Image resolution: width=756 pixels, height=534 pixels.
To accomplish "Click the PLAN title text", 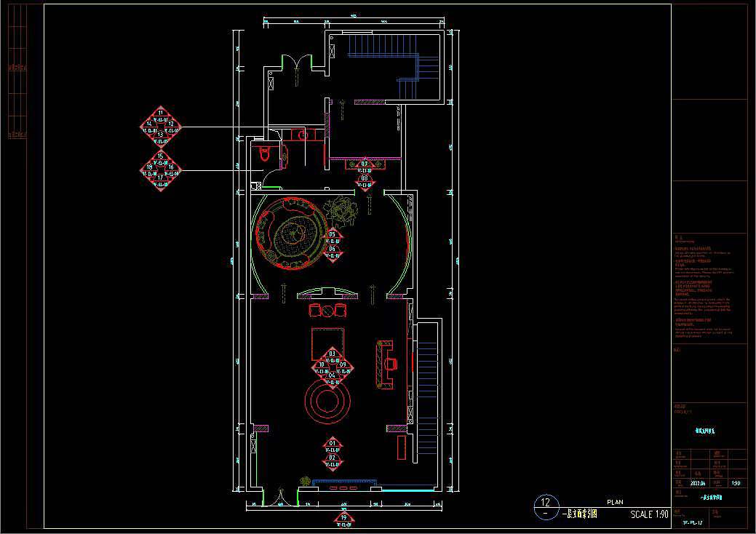I will (x=616, y=502).
